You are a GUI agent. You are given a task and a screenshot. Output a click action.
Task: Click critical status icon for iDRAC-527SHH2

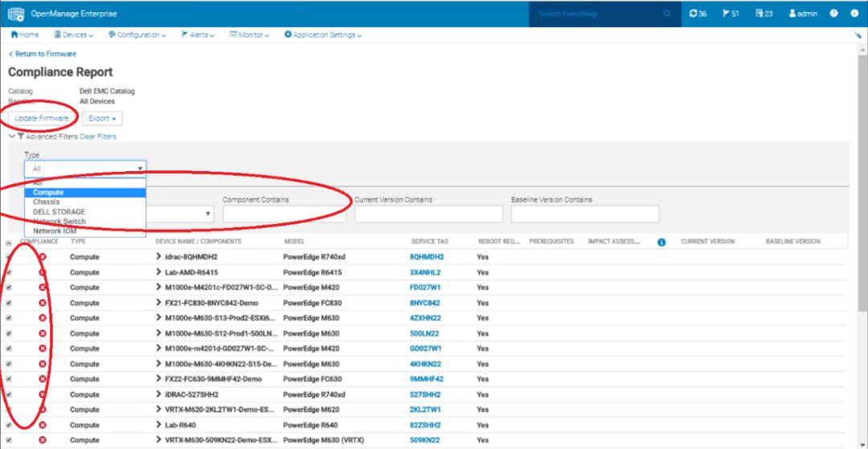[43, 395]
